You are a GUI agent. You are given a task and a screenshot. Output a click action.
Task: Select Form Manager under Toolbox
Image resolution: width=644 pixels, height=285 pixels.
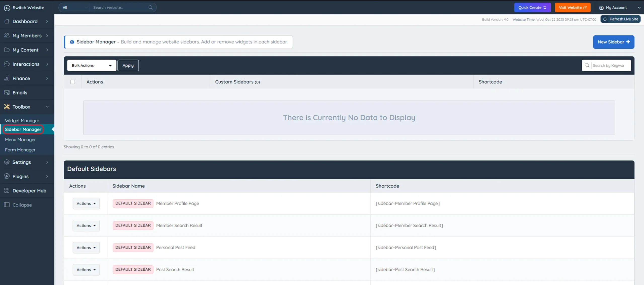20,150
